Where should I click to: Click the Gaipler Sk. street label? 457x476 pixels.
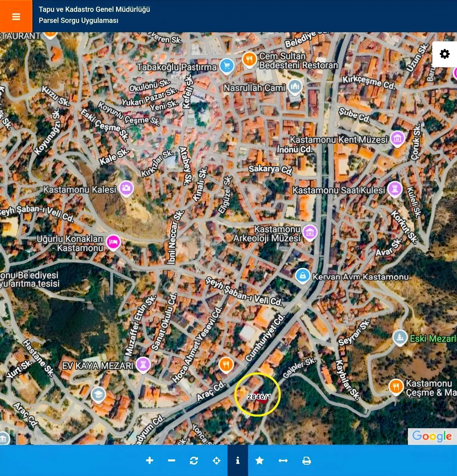pyautogui.click(x=299, y=368)
